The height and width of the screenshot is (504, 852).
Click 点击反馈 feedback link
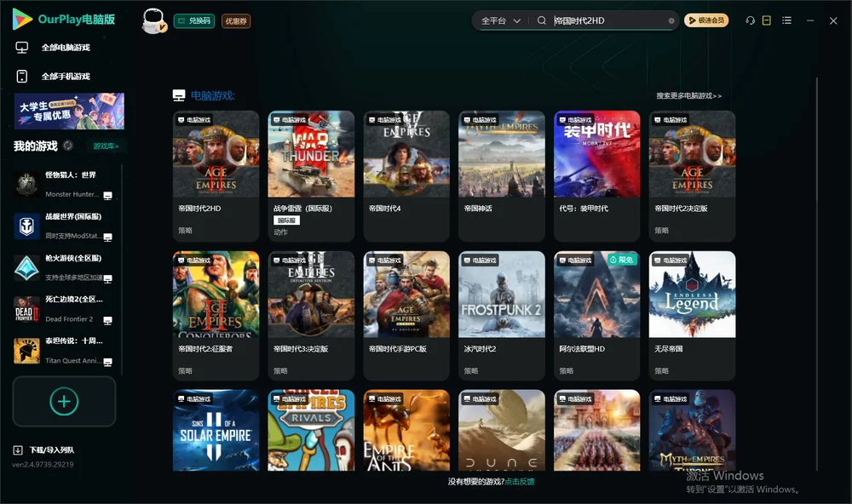pos(520,482)
